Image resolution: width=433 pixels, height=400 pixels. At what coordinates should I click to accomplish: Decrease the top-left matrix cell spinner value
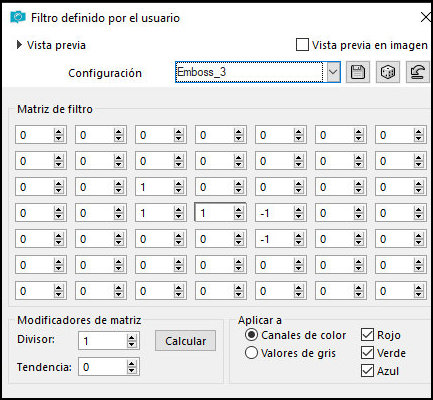[59, 138]
